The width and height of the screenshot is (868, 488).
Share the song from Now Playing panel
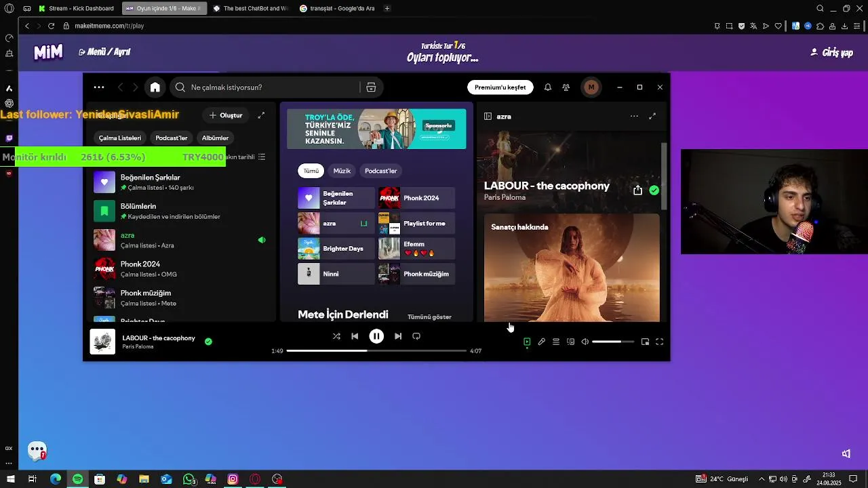click(637, 190)
